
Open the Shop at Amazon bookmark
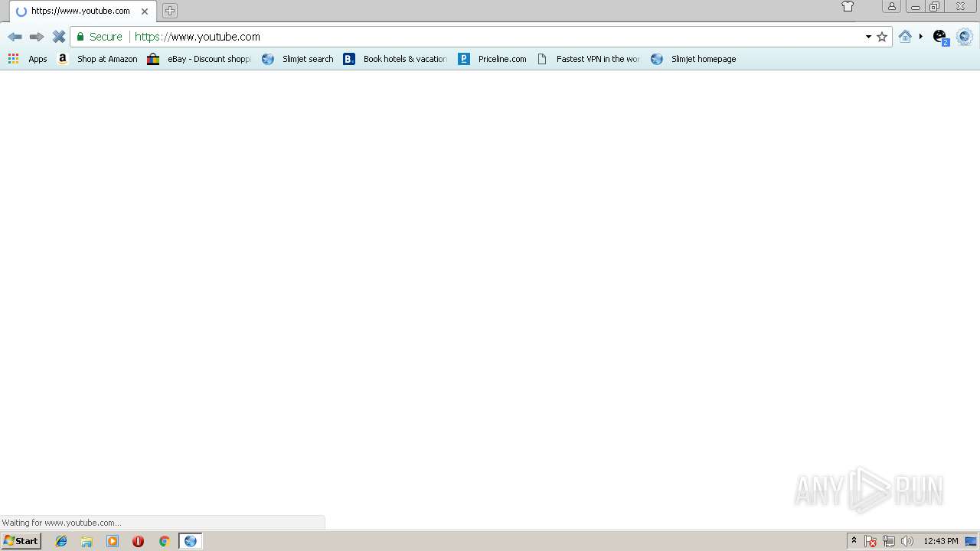tap(107, 59)
